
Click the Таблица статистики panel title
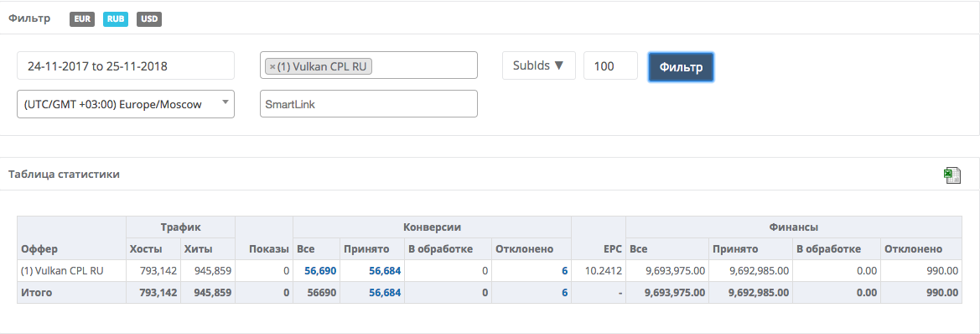64,175
